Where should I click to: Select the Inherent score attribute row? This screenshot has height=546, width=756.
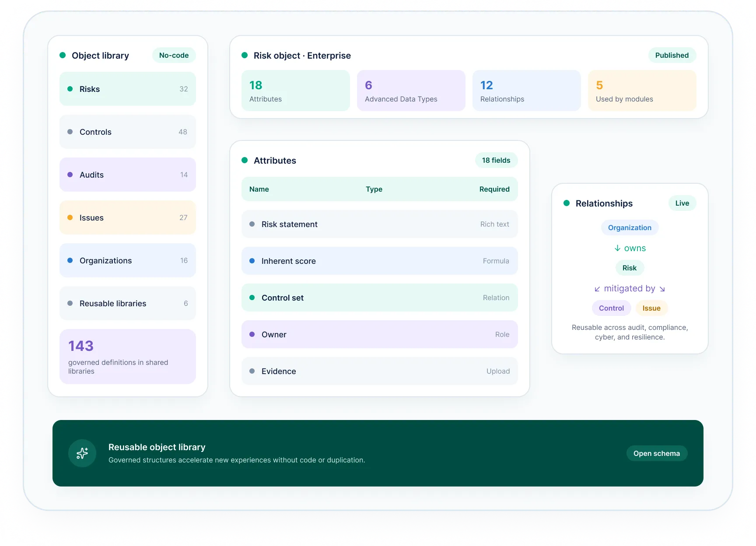pos(380,261)
